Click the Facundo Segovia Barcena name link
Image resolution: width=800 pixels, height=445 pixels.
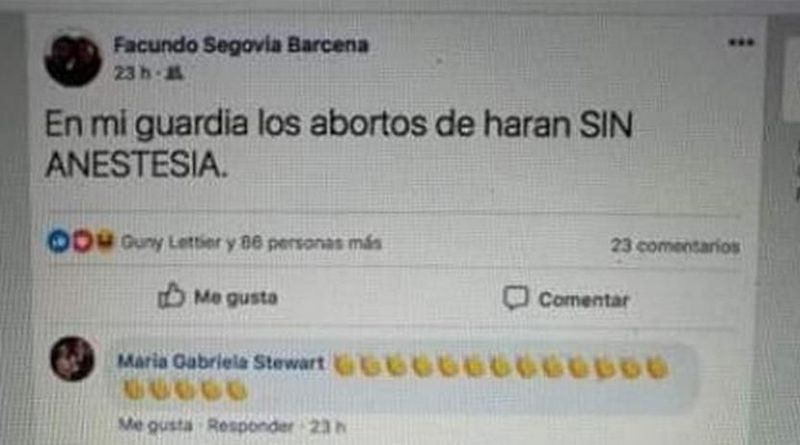pyautogui.click(x=241, y=45)
